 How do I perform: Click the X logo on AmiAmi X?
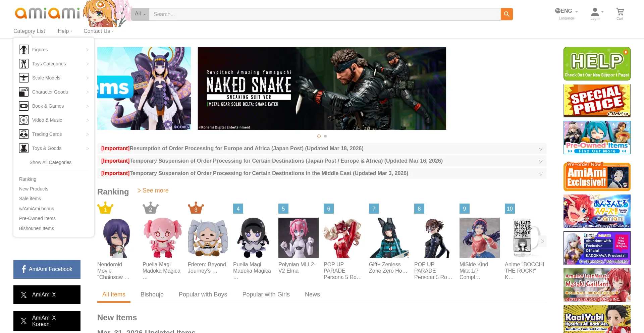[24, 295]
